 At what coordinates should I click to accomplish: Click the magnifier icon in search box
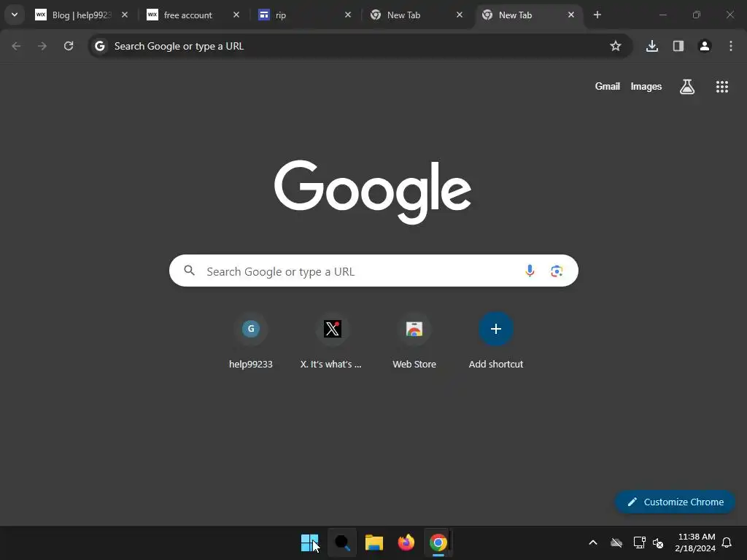190,271
